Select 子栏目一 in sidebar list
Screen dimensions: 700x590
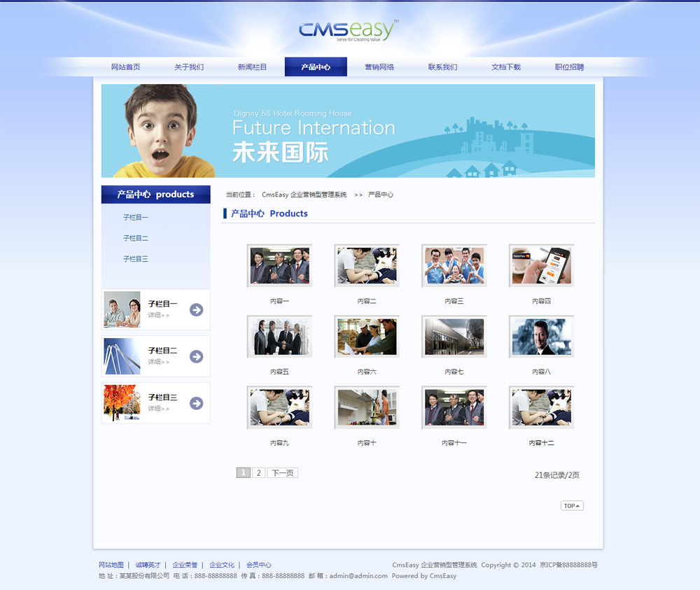(x=136, y=218)
